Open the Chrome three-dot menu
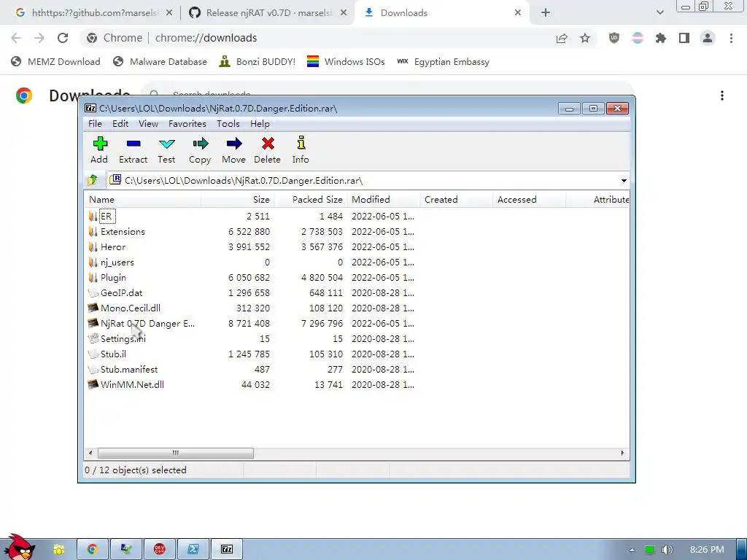 pyautogui.click(x=731, y=38)
